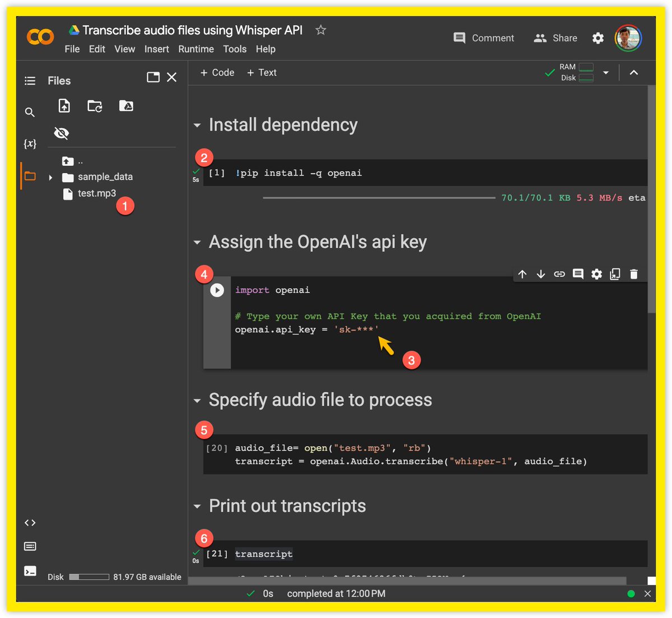Open the Insert menu
Viewport: 672px width, 618px height.
coord(157,49)
